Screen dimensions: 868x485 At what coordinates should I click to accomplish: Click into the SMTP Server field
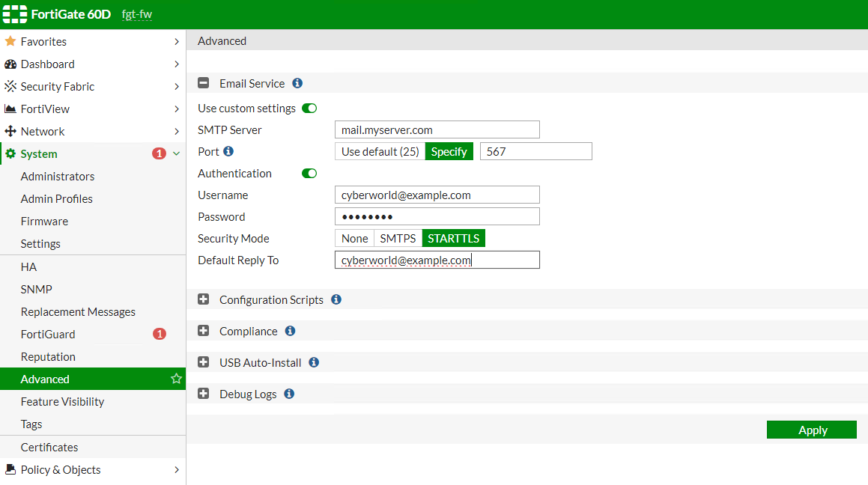tap(437, 130)
